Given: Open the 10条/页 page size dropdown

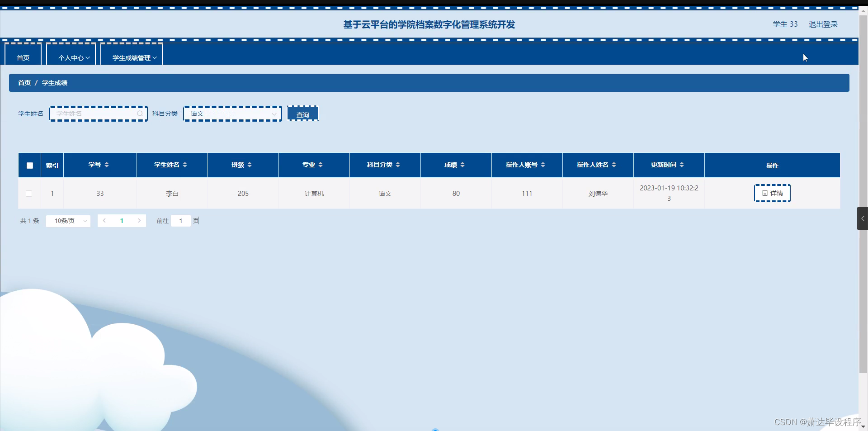Looking at the screenshot, I should click(68, 221).
